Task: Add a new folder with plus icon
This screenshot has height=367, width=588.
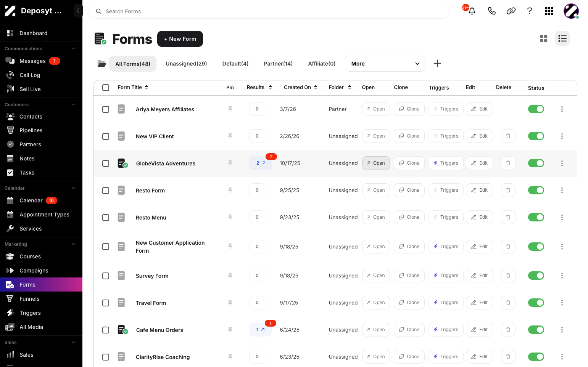Action: [x=437, y=64]
